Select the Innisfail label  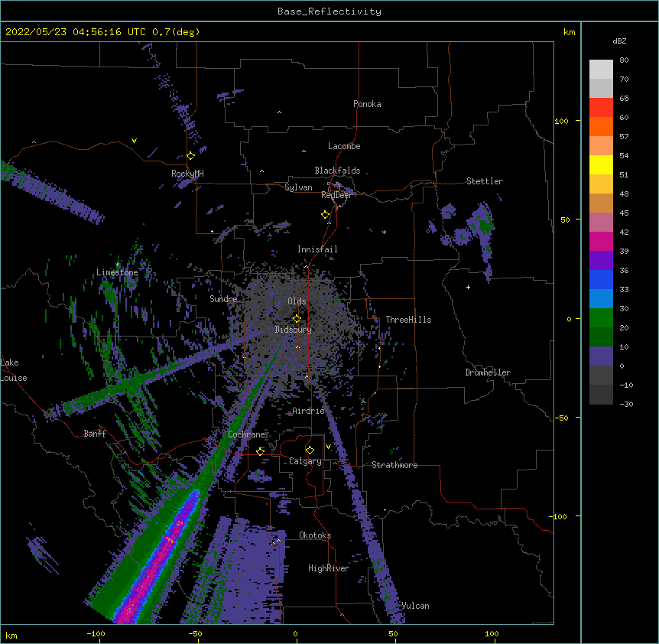[x=317, y=249]
